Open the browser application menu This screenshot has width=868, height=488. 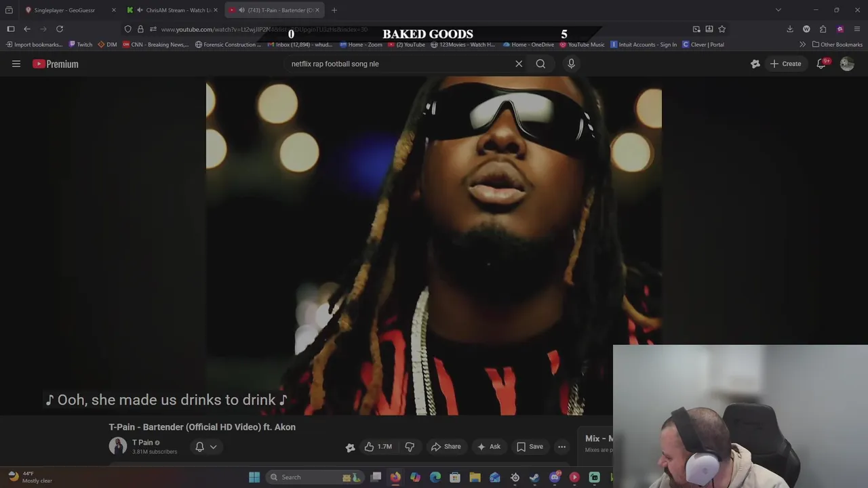[x=857, y=29]
